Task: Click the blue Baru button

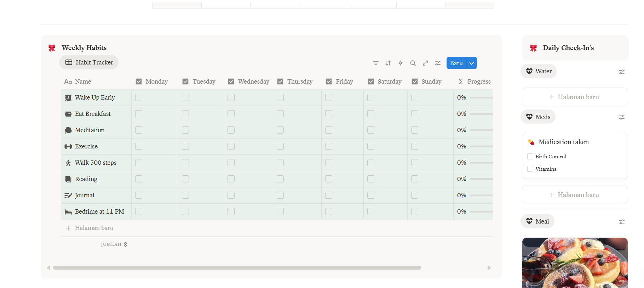Action: tap(456, 63)
